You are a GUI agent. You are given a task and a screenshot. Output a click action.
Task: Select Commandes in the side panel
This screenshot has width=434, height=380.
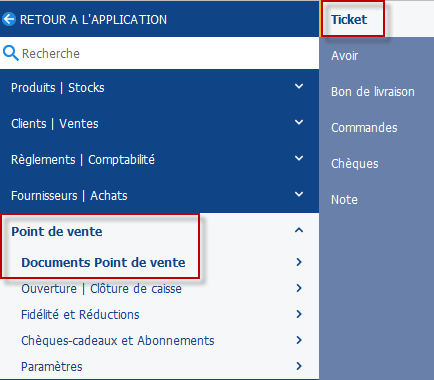(x=364, y=128)
